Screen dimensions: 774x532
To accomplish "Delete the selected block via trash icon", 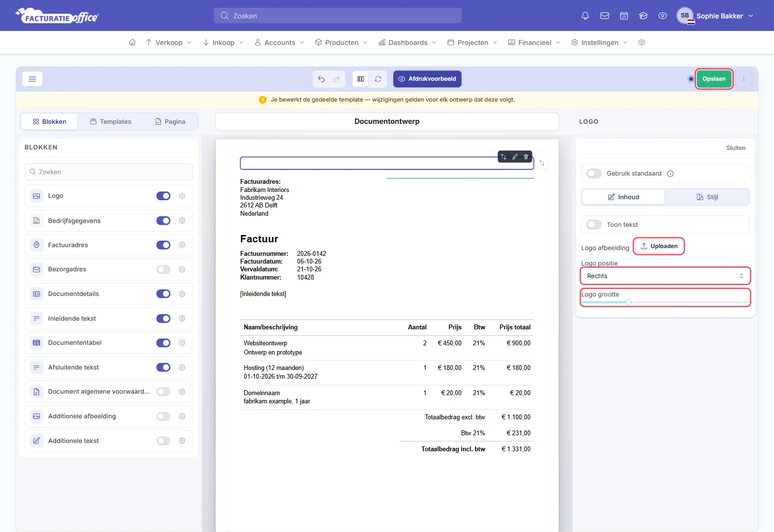I will [x=526, y=157].
